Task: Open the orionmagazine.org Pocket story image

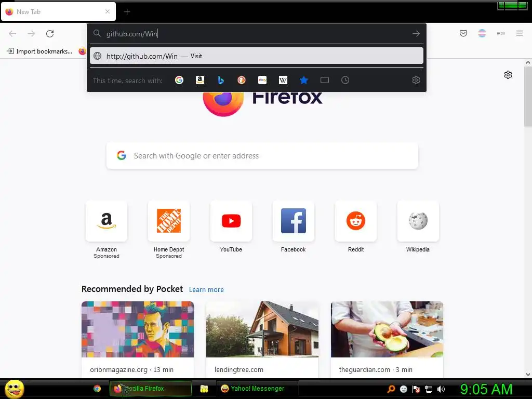Action: coord(137,329)
